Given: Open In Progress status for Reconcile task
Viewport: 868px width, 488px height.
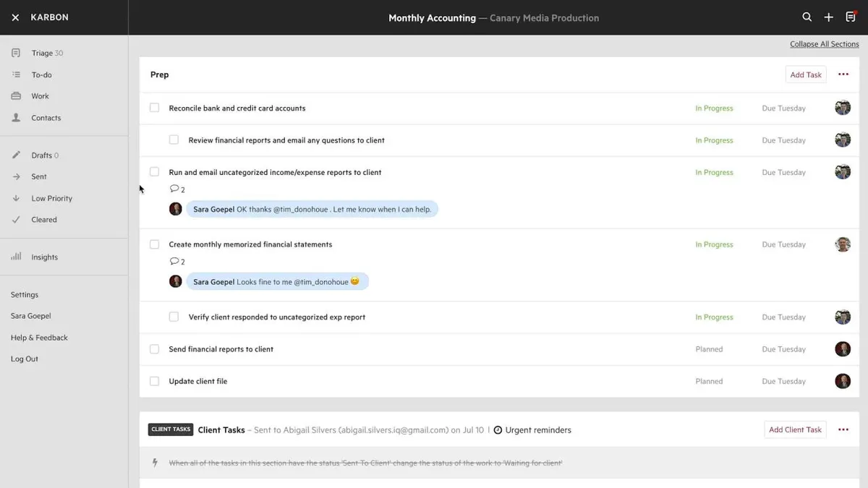Looking at the screenshot, I should [714, 108].
